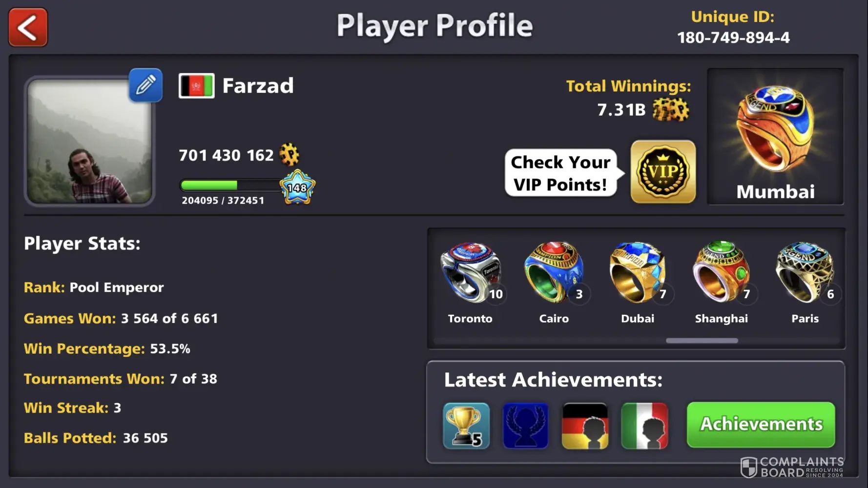This screenshot has height=488, width=868.
Task: Open the trophy 5 achievement badge
Action: (466, 426)
